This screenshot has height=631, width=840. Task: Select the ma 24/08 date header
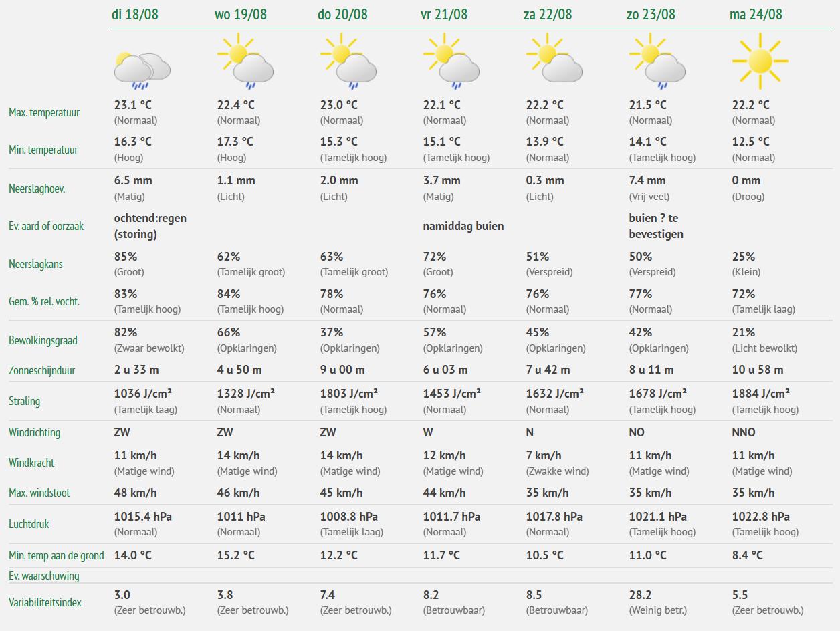coord(756,14)
